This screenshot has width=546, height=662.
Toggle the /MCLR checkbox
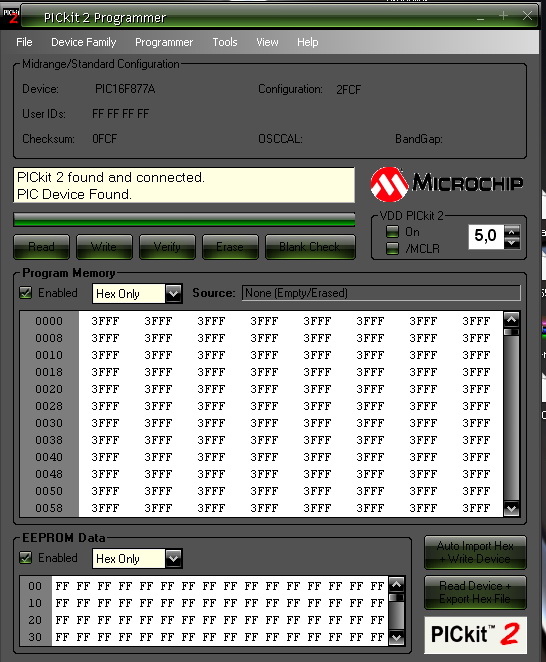[x=392, y=248]
